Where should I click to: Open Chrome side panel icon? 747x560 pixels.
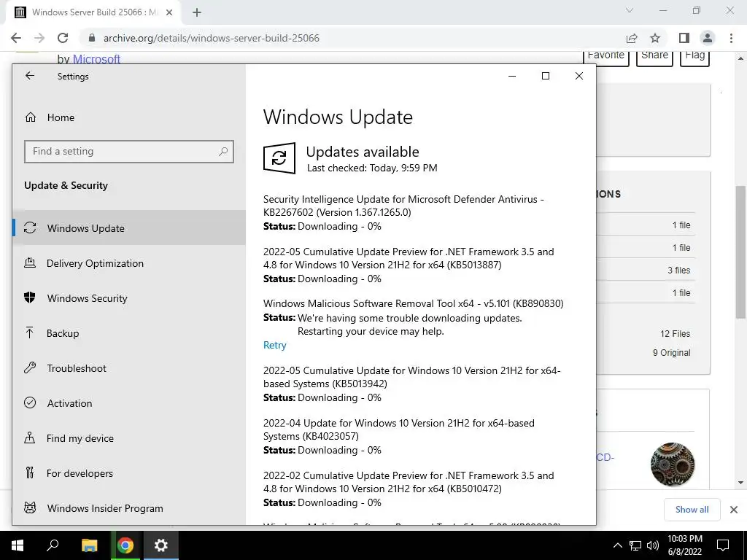click(684, 38)
